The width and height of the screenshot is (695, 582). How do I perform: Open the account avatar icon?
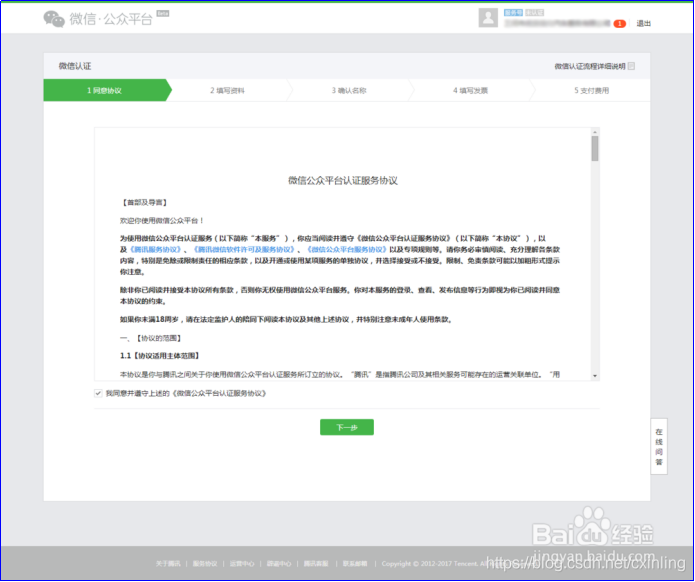[x=488, y=18]
